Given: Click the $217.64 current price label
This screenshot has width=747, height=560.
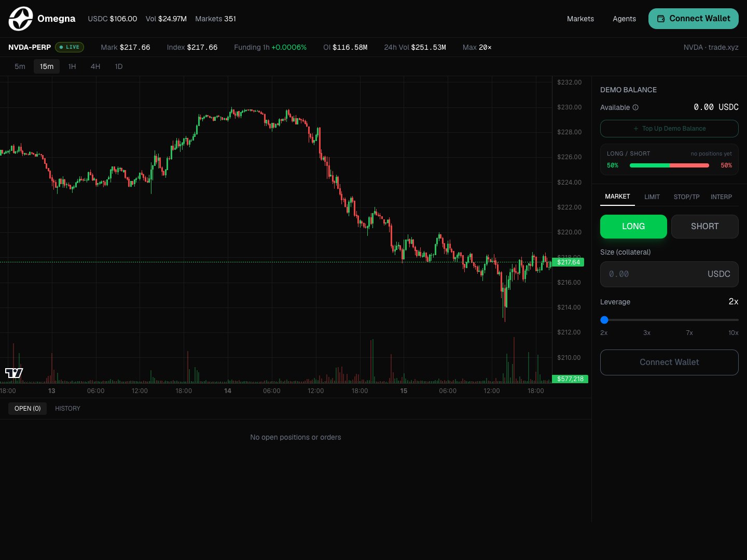Looking at the screenshot, I should coord(569,262).
